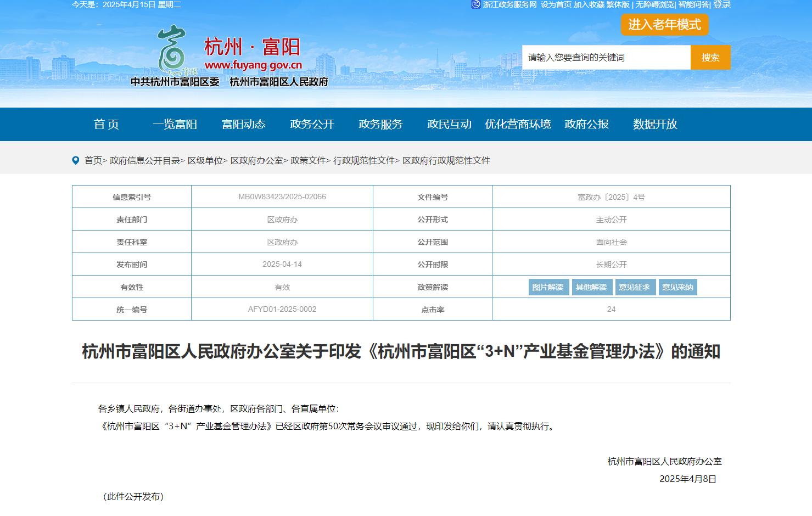Click the 杭州·富阳 site title
Viewport: 812px width, 516px height.
252,47
